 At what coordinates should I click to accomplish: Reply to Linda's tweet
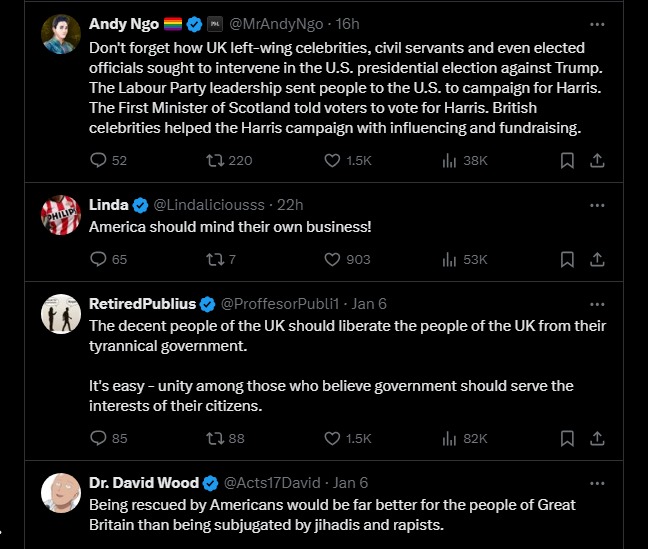(x=98, y=259)
